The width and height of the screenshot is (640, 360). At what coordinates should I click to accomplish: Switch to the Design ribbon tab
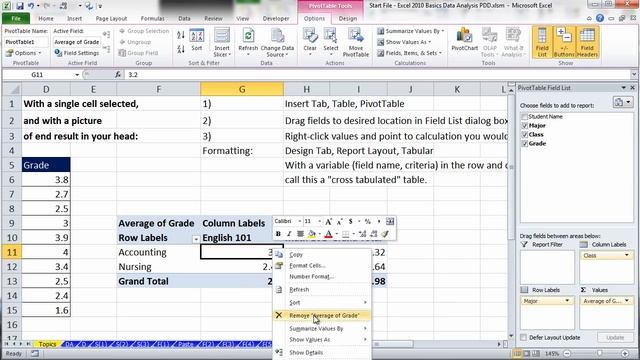coord(347,18)
